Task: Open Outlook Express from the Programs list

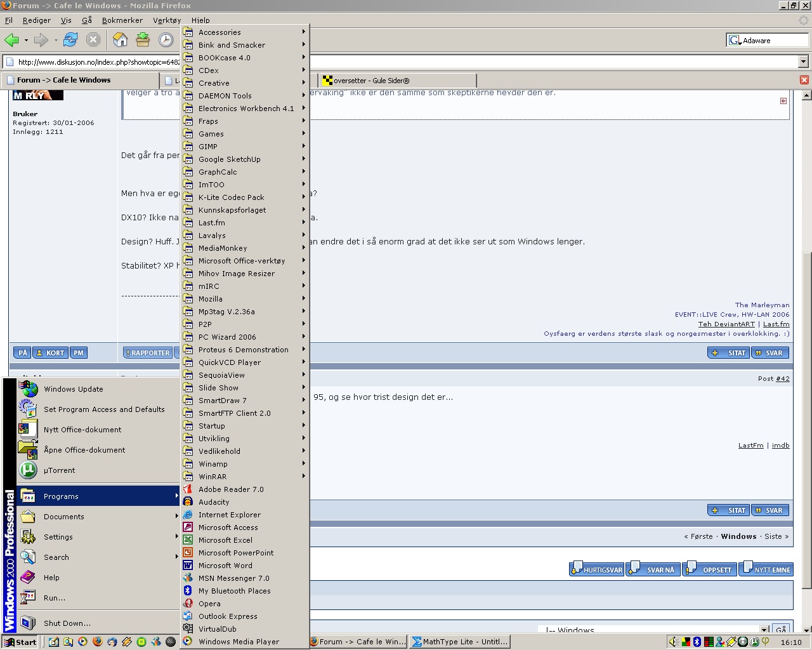Action: point(245,616)
